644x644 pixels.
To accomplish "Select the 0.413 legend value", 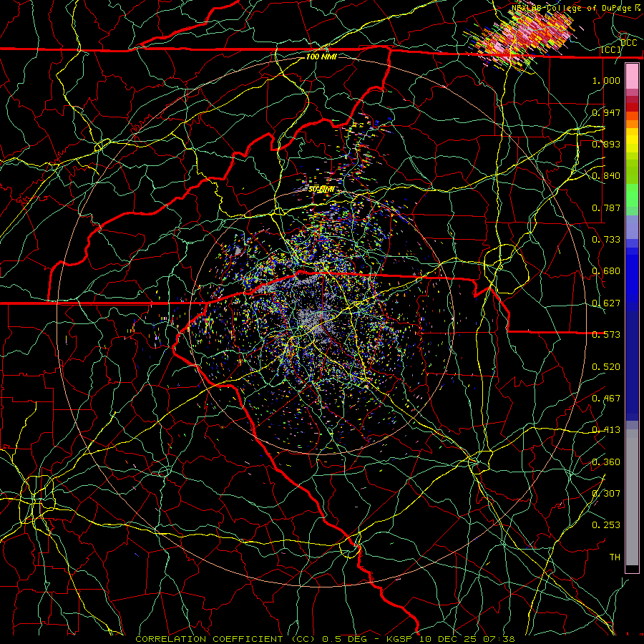I will coord(606,430).
